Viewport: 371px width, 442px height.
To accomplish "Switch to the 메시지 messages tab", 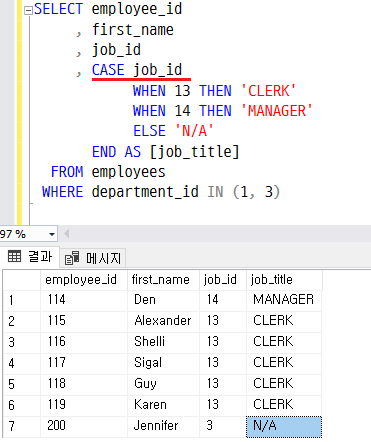I will pos(93,258).
